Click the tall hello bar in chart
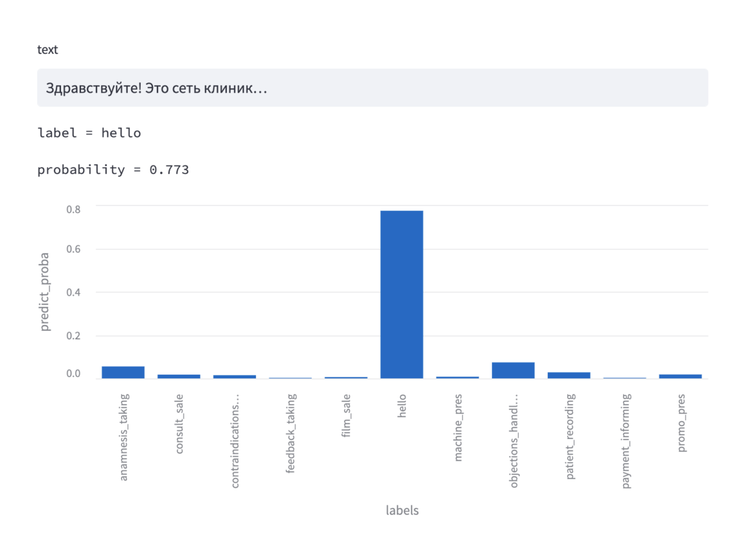 [402, 294]
